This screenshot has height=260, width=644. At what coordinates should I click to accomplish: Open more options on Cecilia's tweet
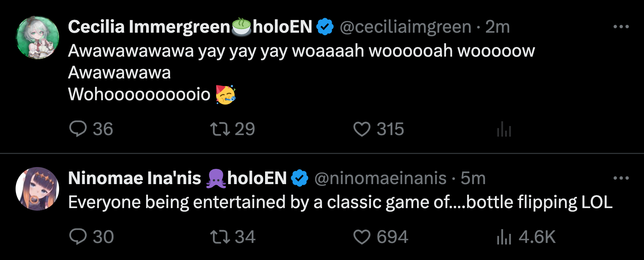pos(621,27)
